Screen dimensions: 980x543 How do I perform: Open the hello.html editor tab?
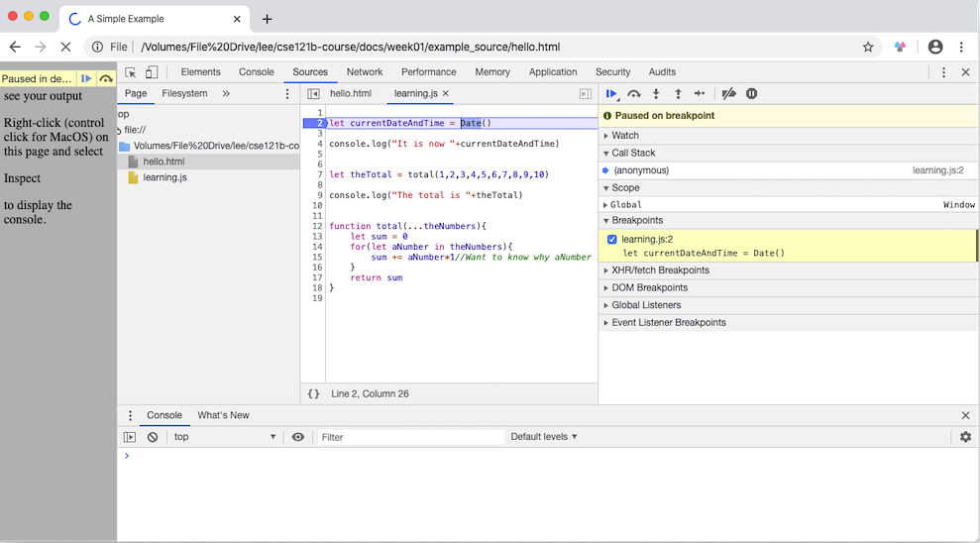pyautogui.click(x=351, y=94)
